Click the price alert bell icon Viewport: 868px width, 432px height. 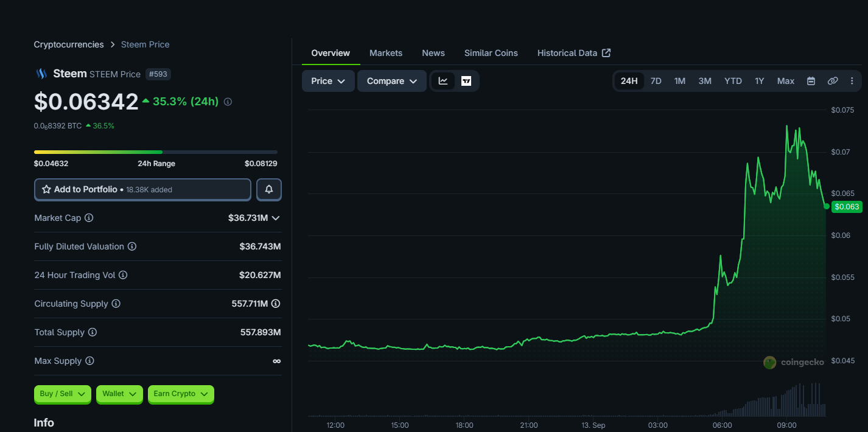[269, 190]
